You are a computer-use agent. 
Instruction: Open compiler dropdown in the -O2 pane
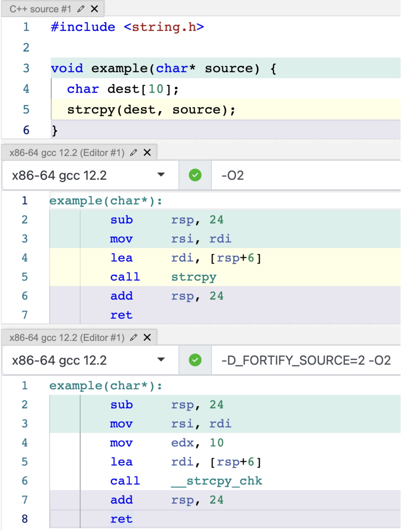click(161, 175)
